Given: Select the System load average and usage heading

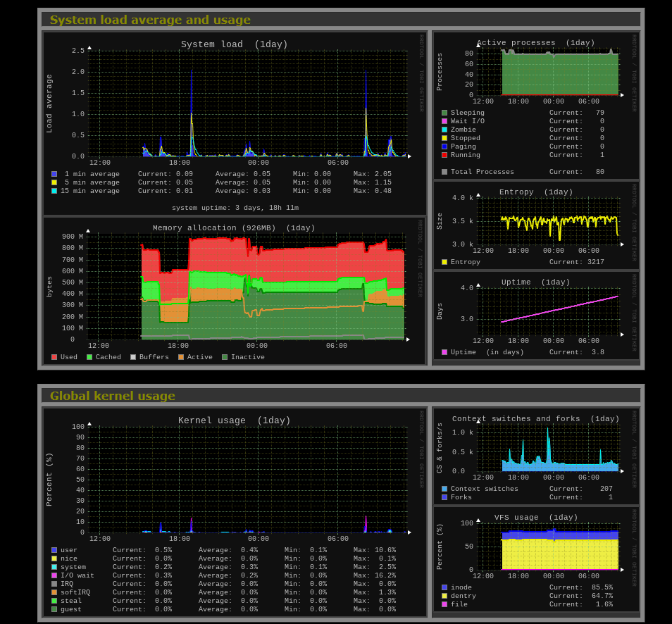Looking at the screenshot, I should (150, 20).
